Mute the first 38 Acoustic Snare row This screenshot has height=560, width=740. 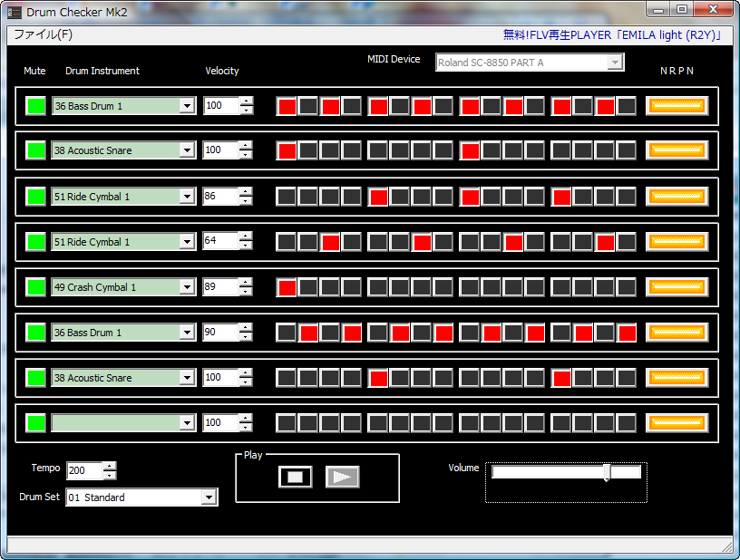[36, 150]
